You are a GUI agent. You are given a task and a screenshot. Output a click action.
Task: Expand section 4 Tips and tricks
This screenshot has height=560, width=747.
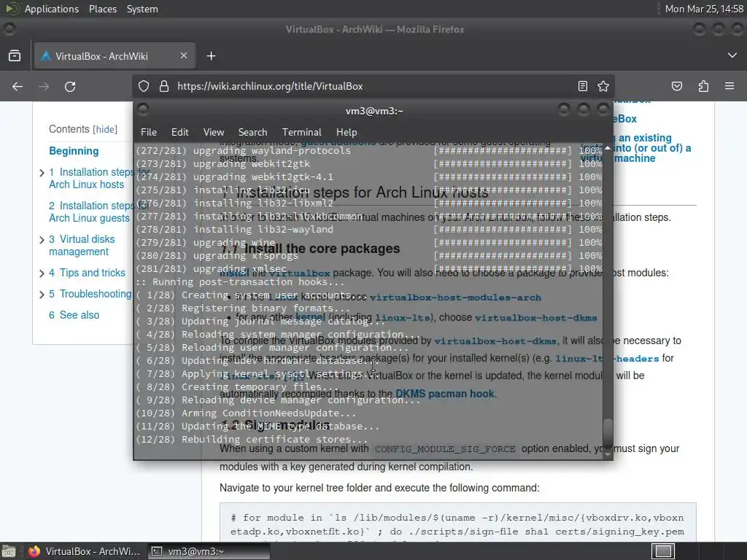42,273
